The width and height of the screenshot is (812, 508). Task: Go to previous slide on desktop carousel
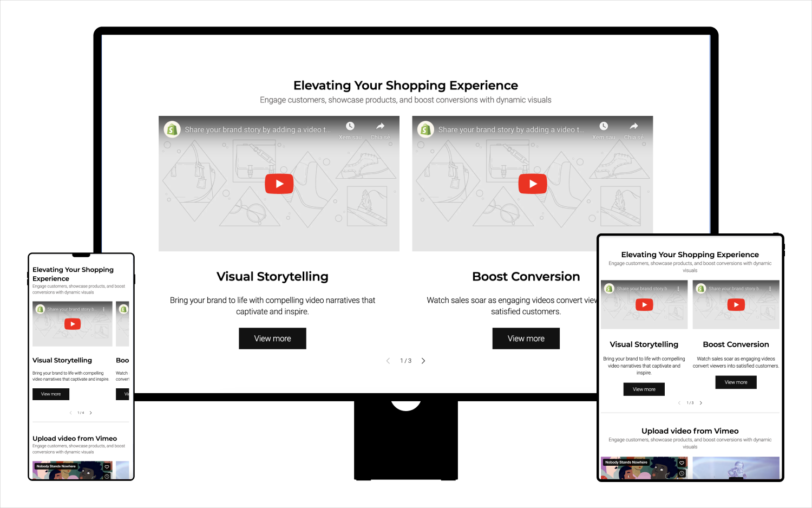(x=388, y=361)
